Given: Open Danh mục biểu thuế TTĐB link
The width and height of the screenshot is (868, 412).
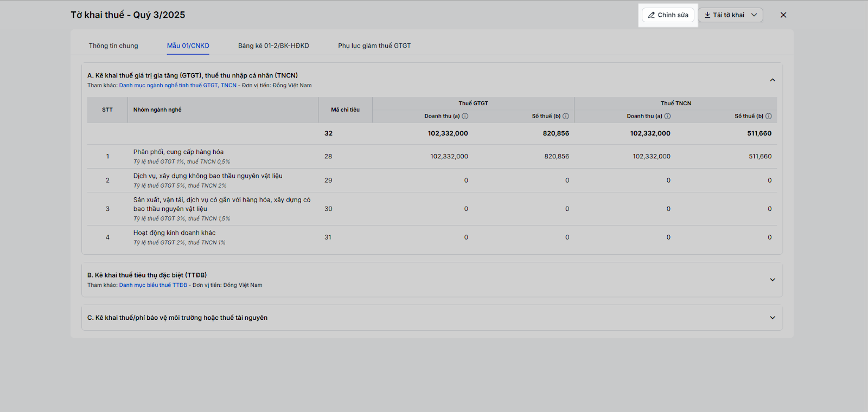Looking at the screenshot, I should 153,285.
